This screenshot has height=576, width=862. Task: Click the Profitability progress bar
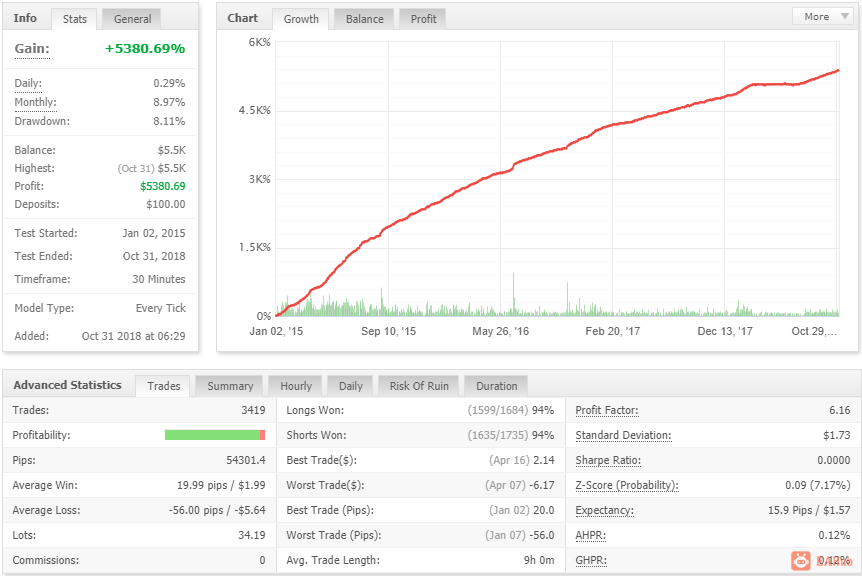tap(215, 435)
